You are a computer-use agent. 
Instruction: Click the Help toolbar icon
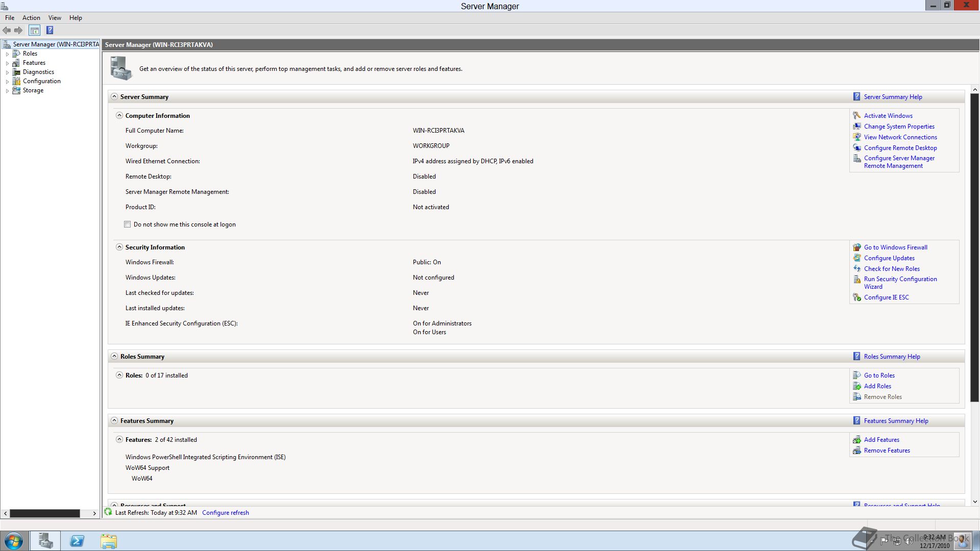tap(50, 31)
